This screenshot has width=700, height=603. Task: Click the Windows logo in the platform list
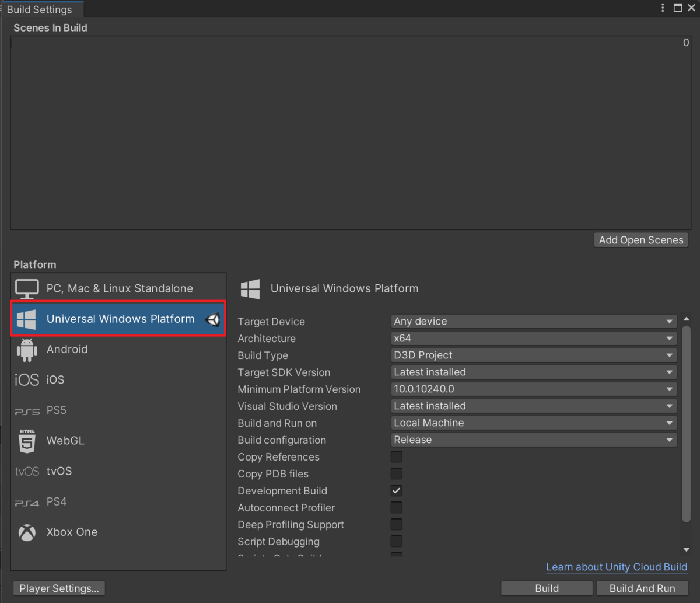pos(26,319)
